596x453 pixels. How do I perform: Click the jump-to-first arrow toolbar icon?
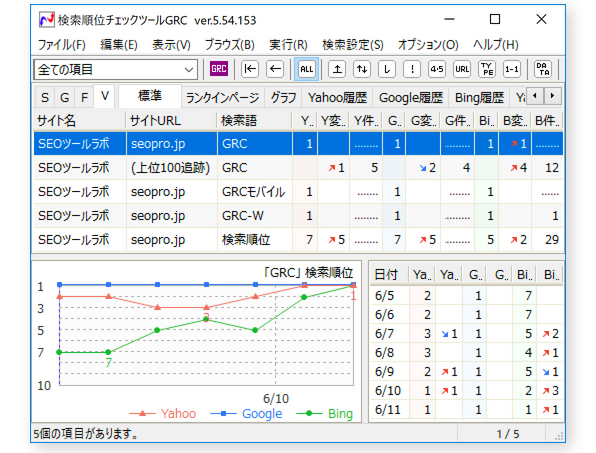(250, 69)
